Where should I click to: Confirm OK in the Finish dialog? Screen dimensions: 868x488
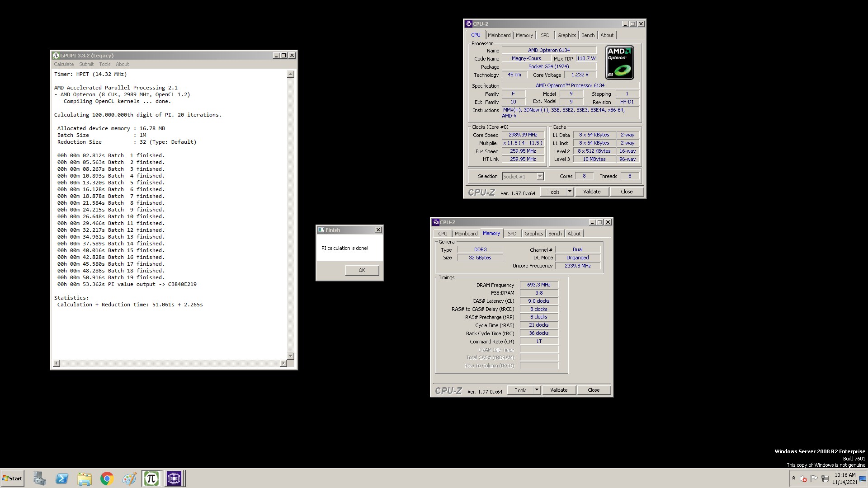click(x=362, y=270)
